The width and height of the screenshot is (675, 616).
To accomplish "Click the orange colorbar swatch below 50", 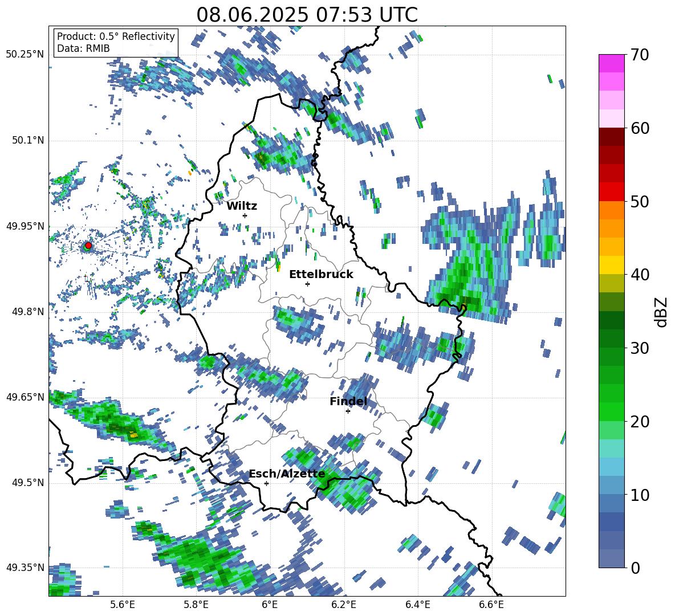I will [611, 210].
